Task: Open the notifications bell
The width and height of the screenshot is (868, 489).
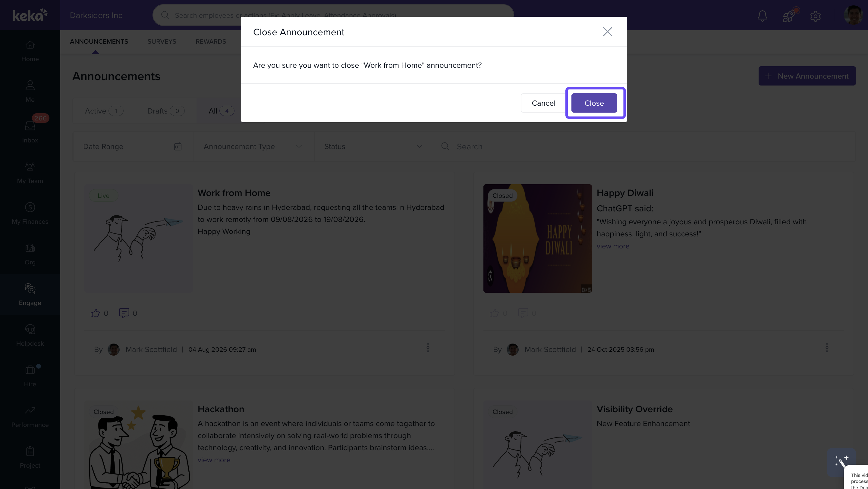Action: 762,15
